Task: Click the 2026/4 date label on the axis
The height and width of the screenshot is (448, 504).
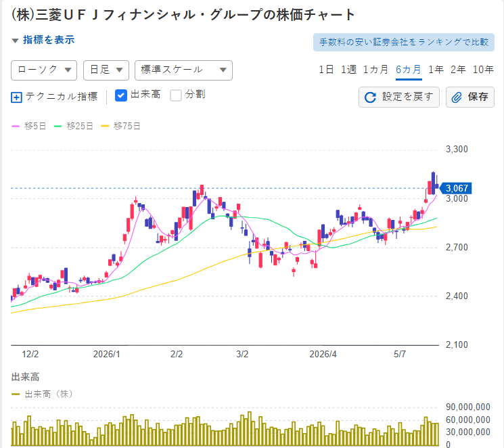Action: pos(323,355)
